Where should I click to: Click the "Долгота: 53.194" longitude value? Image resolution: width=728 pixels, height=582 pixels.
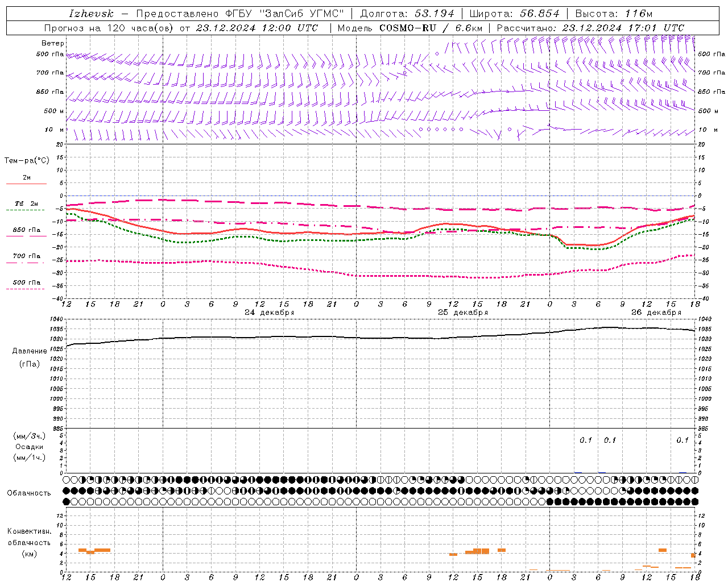tap(408, 14)
